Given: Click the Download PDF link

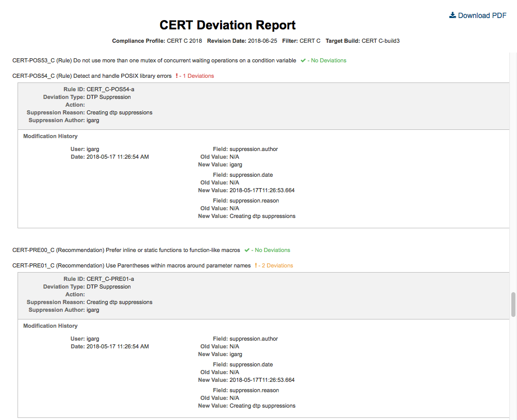Looking at the screenshot, I should [477, 15].
